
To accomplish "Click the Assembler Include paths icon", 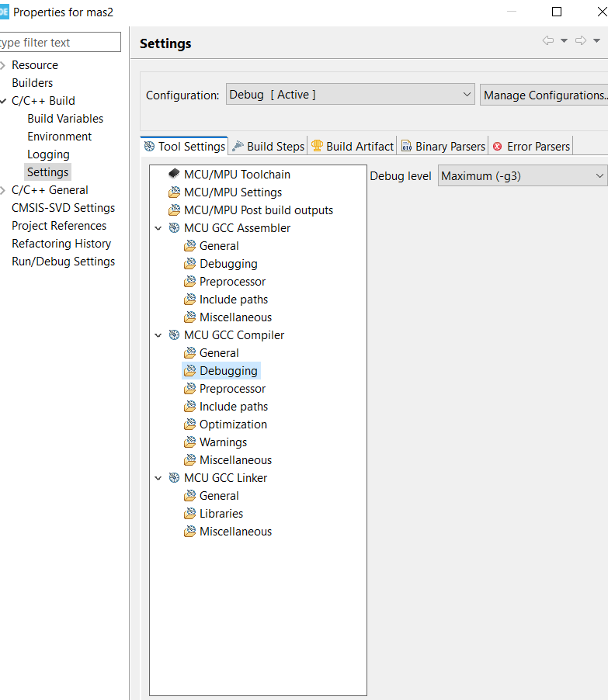I will [x=190, y=299].
